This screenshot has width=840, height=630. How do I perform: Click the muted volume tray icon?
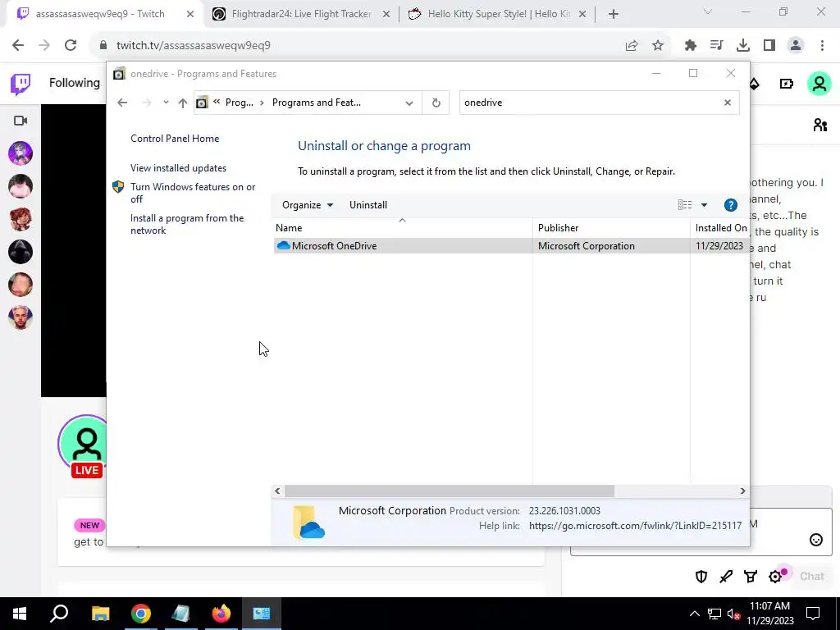pos(733,614)
